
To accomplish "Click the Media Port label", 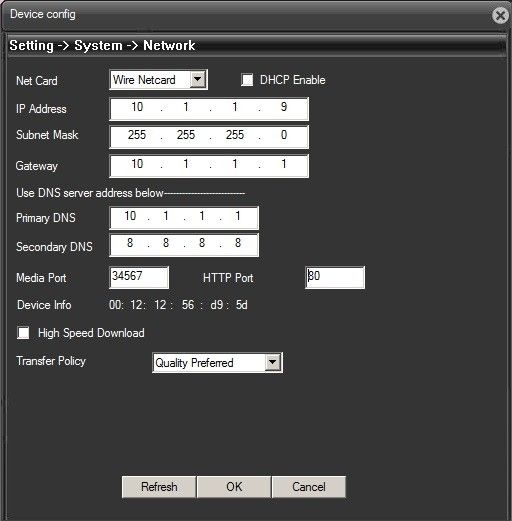I will click(41, 278).
